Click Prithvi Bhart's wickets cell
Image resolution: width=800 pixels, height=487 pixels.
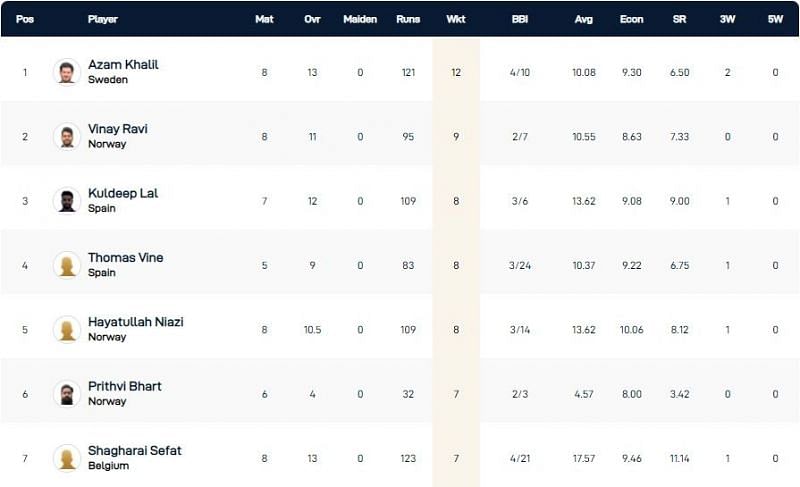tap(456, 394)
